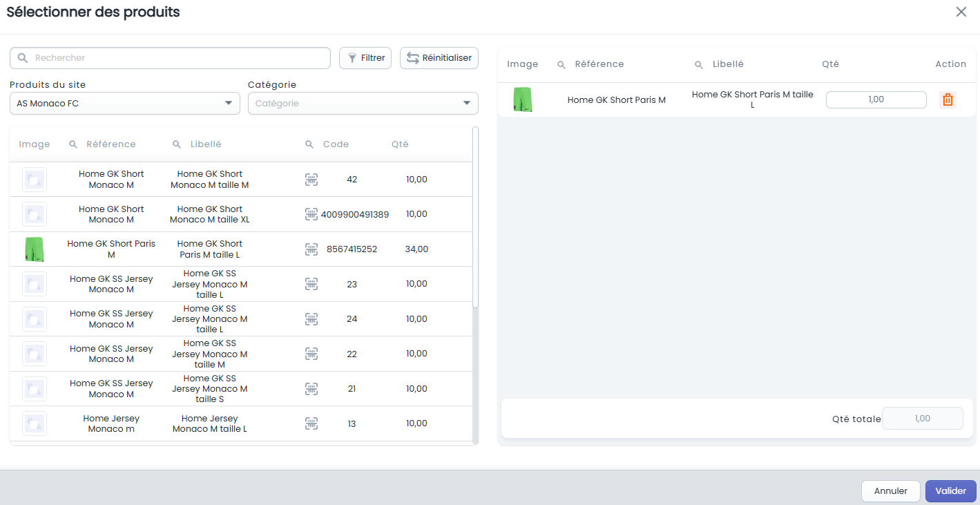Select row Home GK Short Monaco M taille M

240,180
